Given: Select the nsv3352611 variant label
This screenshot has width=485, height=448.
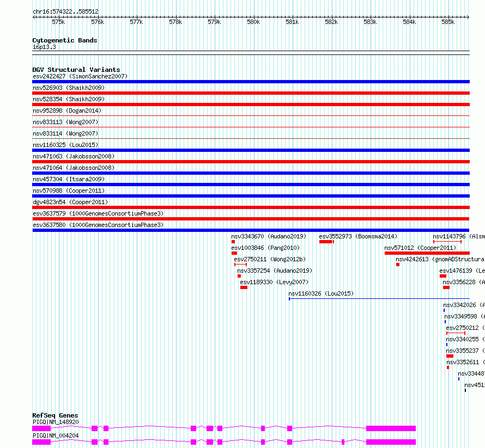Looking at the screenshot, I should [x=465, y=362].
